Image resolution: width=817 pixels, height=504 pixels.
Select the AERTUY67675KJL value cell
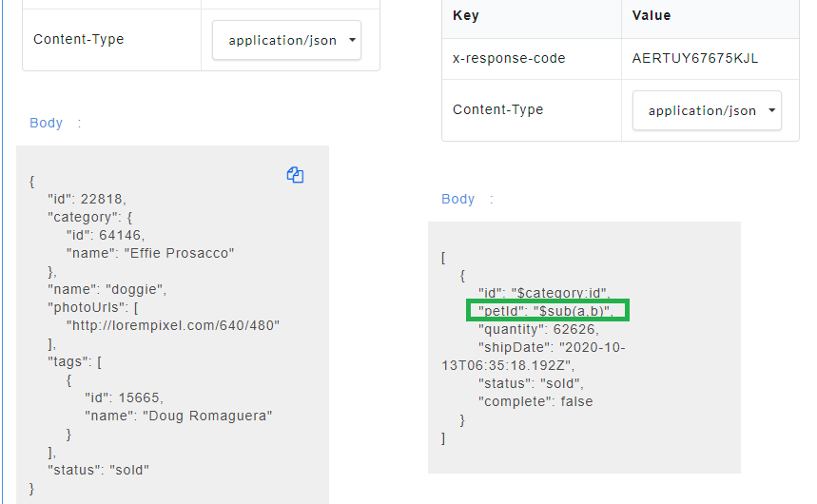(x=710, y=58)
